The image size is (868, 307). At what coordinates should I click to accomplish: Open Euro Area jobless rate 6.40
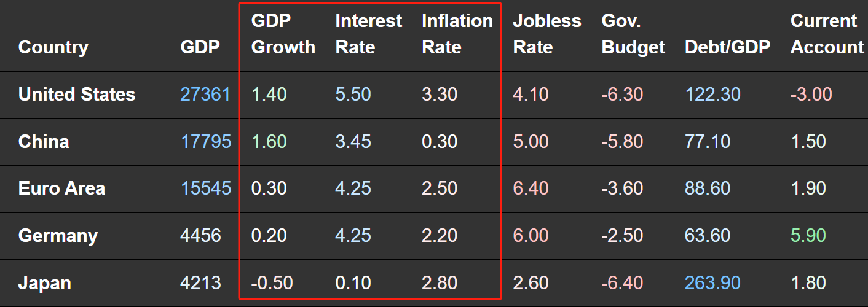tap(531, 188)
